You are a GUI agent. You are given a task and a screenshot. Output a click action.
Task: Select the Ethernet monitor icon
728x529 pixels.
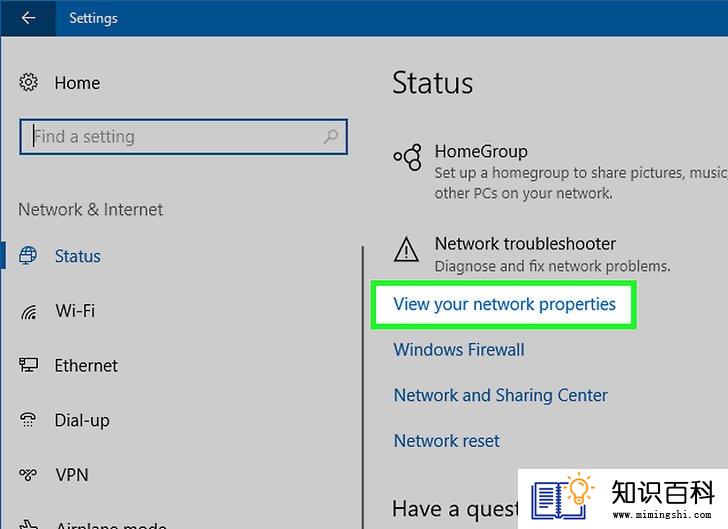28,365
